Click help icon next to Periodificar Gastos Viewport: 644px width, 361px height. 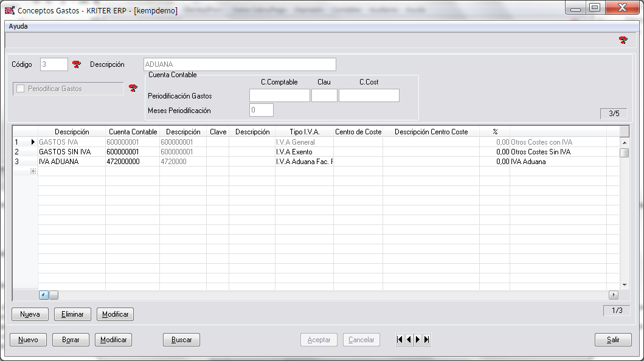click(x=133, y=88)
